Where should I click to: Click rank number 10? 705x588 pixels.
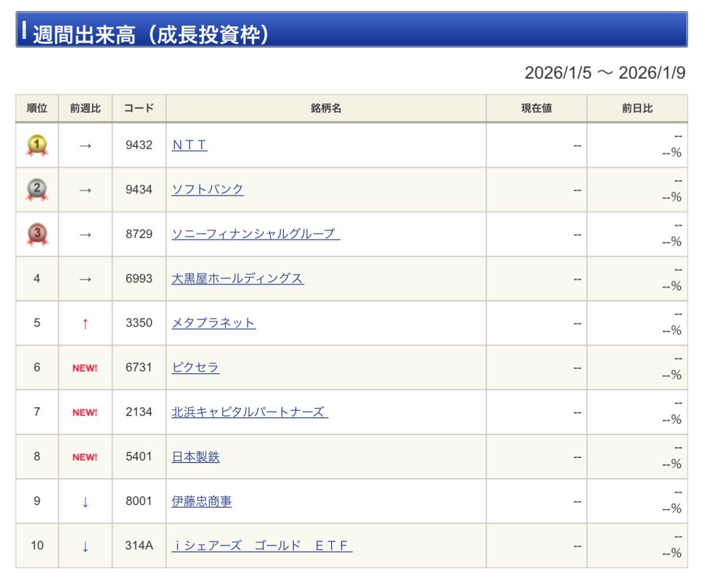pyautogui.click(x=37, y=545)
